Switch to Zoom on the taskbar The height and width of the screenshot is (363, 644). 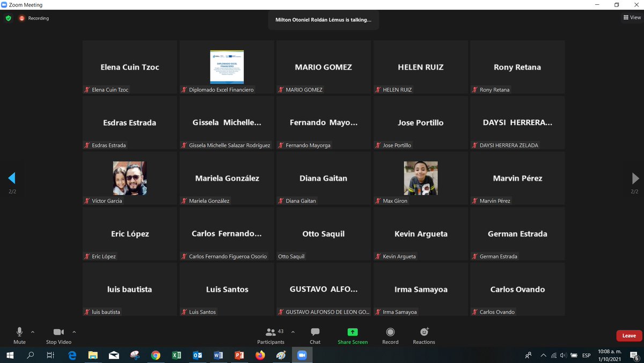click(302, 355)
